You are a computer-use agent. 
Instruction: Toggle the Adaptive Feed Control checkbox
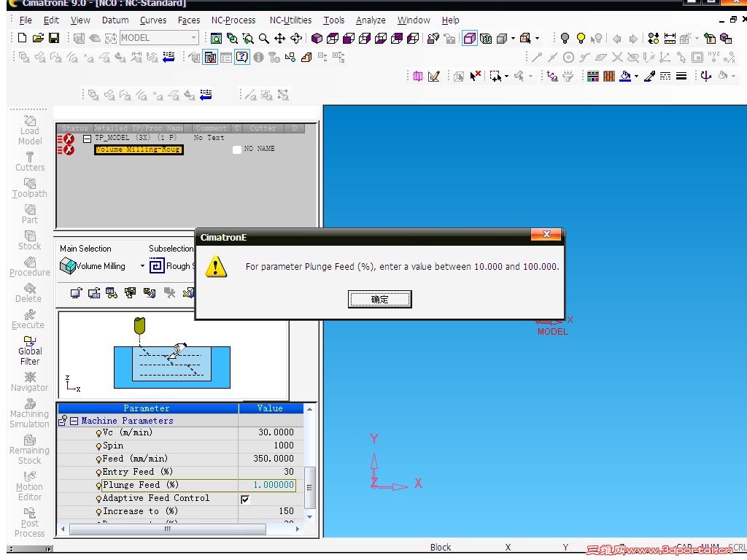tap(245, 499)
